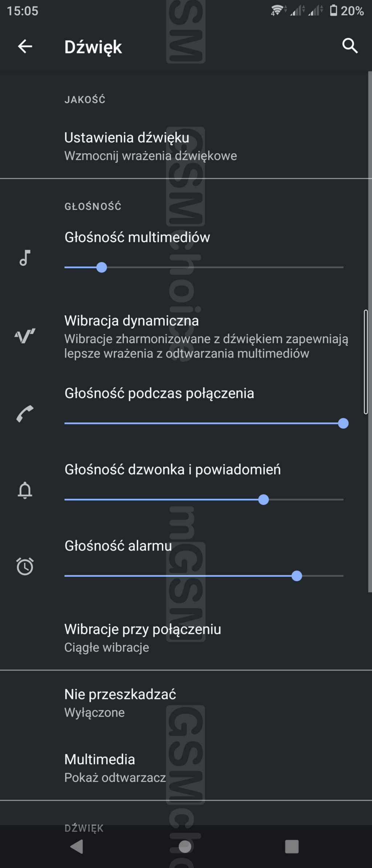
Task: Tap the phone call volume icon
Action: click(x=25, y=414)
